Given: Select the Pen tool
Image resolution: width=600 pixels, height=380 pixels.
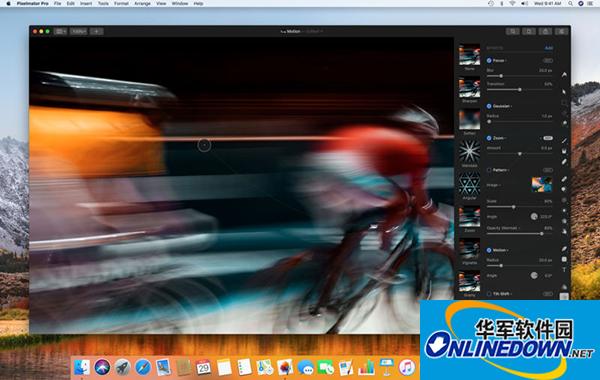Looking at the screenshot, I should click(x=564, y=249).
